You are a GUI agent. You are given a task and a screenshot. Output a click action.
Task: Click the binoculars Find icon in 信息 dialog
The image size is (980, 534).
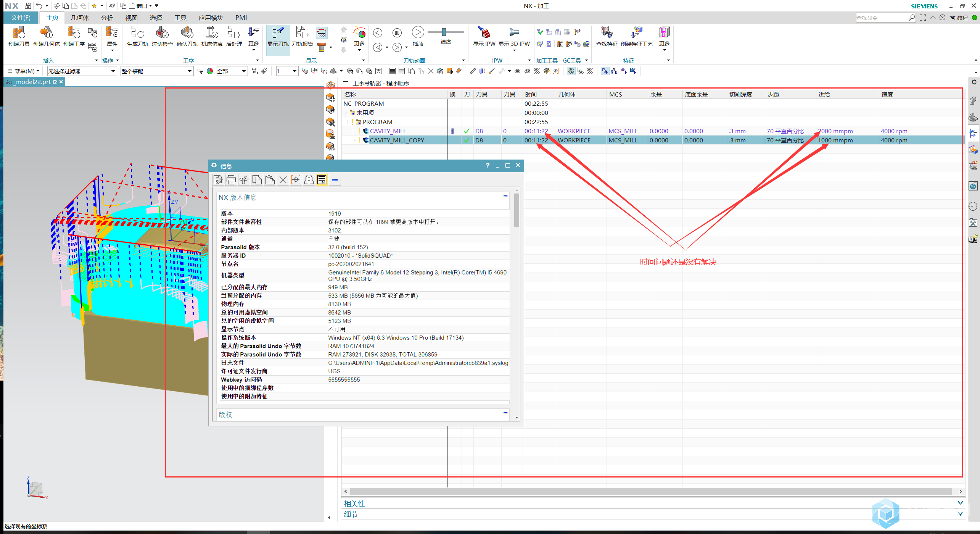[309, 180]
